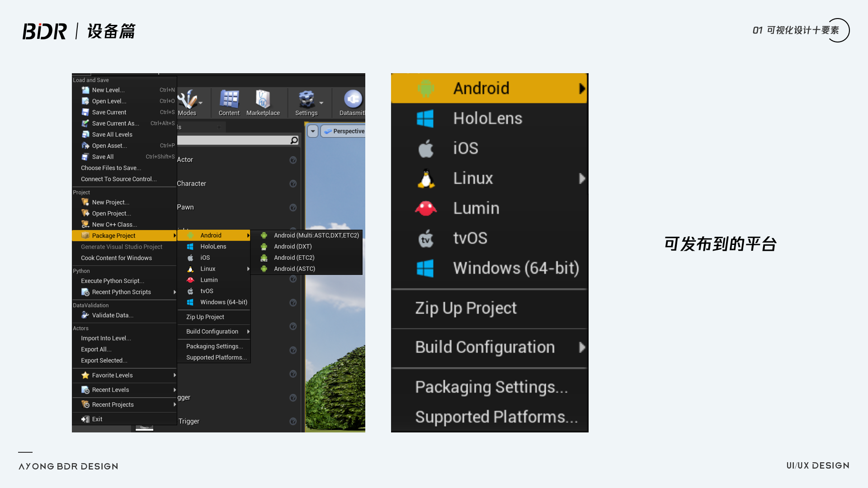Click the enlarged Linux penguin icon
This screenshot has width=868, height=488.
(x=425, y=178)
